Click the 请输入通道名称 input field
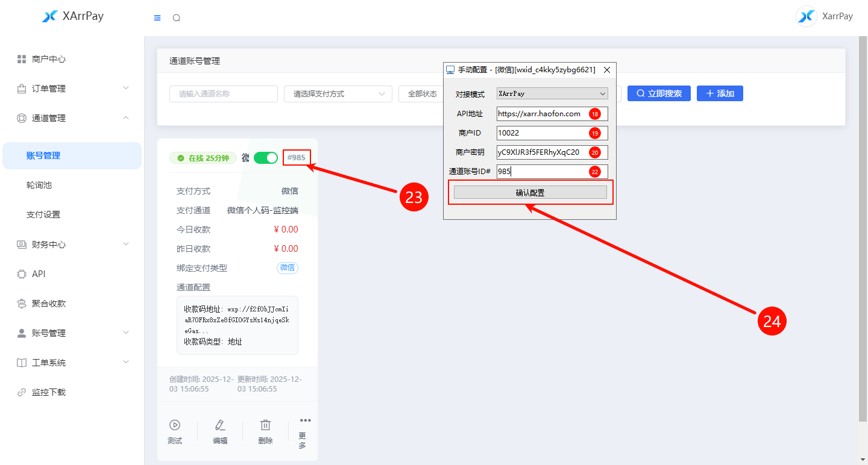 tap(223, 94)
